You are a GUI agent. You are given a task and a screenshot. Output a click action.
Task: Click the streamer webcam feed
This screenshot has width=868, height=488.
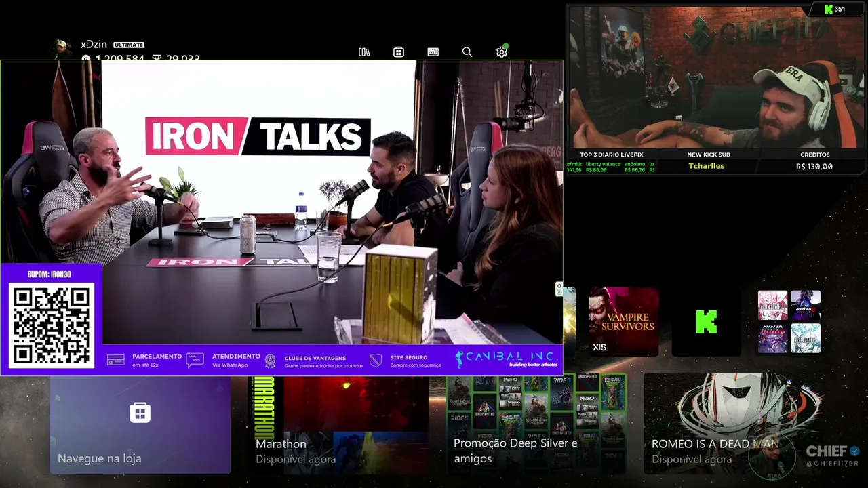[717, 77]
